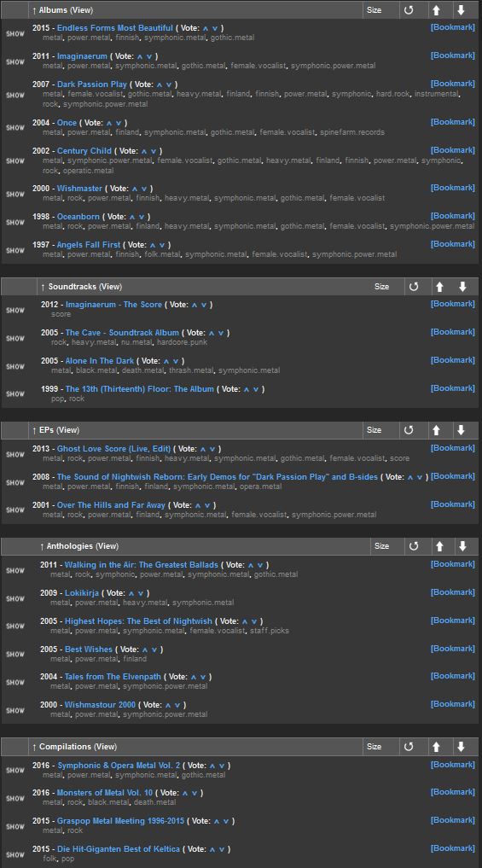Upvote the Imaginaerum 2011 album

point(140,56)
